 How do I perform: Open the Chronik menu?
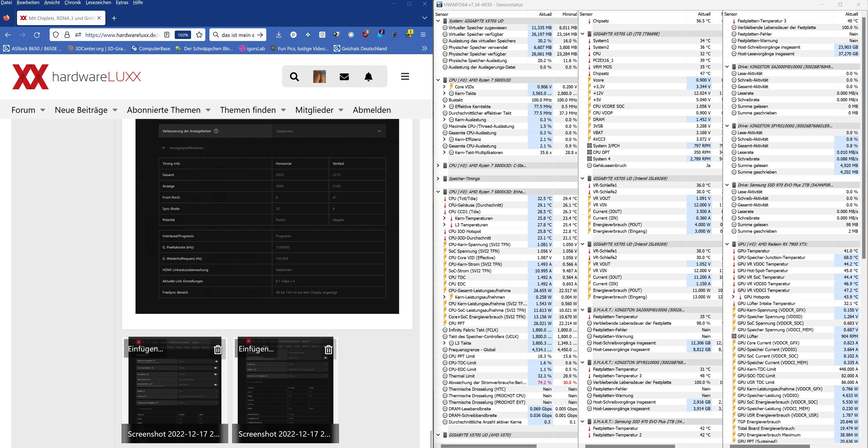tap(73, 3)
